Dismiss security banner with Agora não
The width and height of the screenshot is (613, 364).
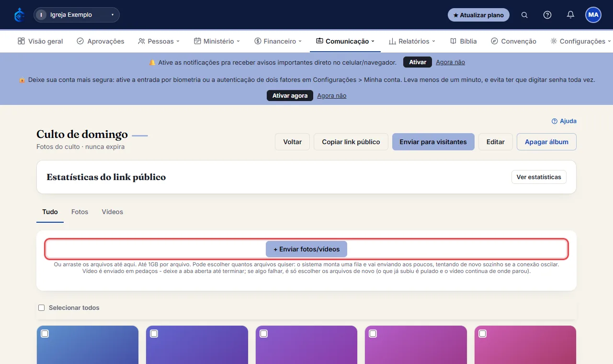pos(331,96)
